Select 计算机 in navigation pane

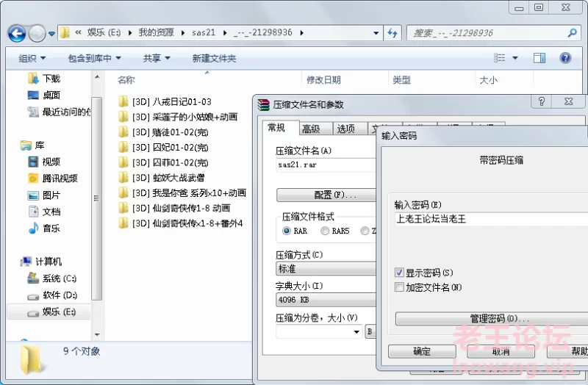41,262
